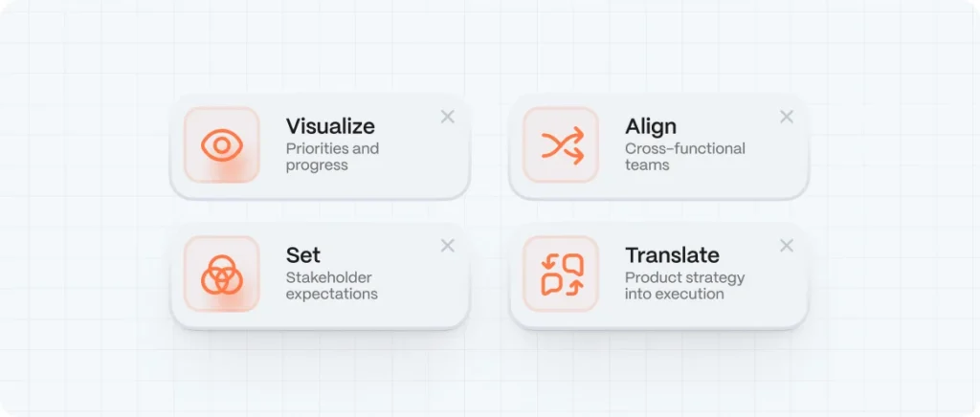Open the Align heading
This screenshot has width=980, height=417.
tap(651, 126)
